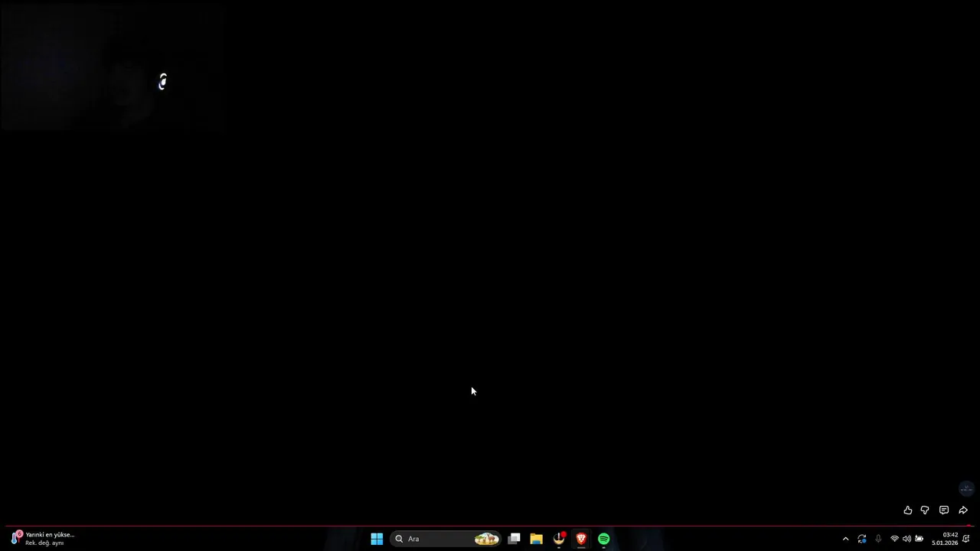The height and width of the screenshot is (551, 980).
Task: Expand the hidden system tray icons chevron
Action: (845, 539)
